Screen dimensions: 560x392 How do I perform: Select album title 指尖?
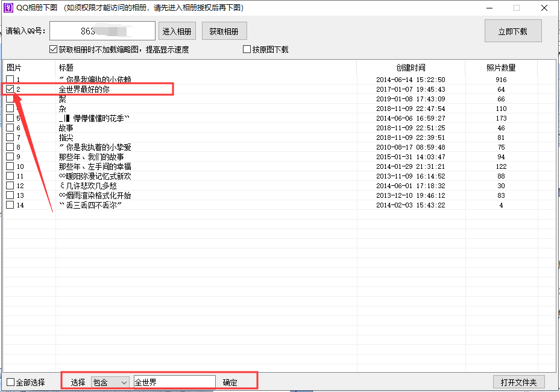[x=66, y=138]
